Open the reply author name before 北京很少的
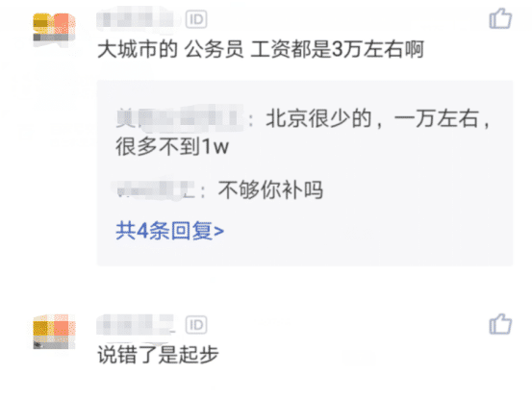The height and width of the screenshot is (400, 532). (x=179, y=119)
